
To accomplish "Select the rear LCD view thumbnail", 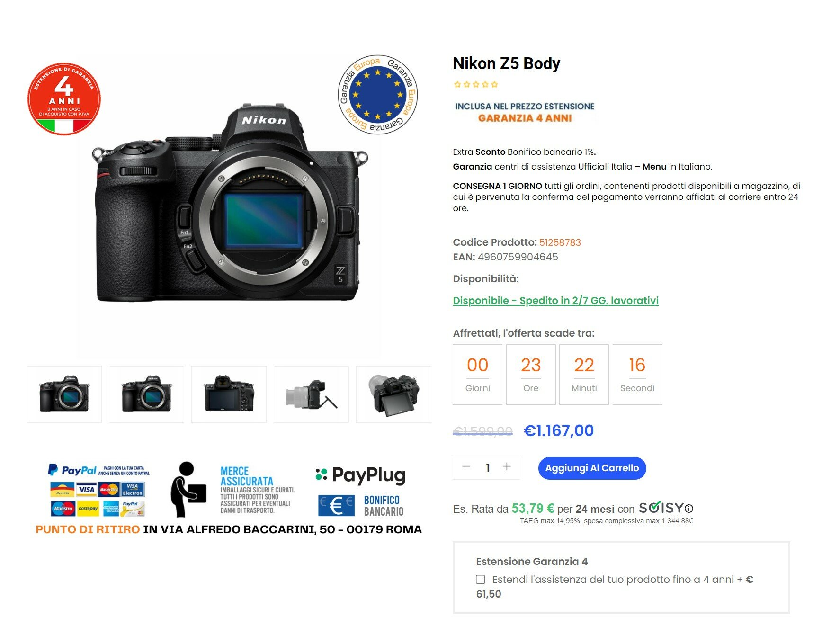I will [x=229, y=394].
